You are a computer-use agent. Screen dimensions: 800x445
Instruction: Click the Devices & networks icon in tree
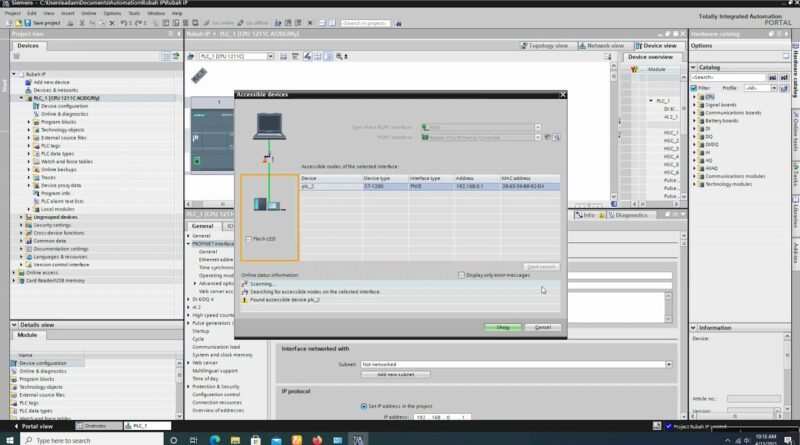29,90
